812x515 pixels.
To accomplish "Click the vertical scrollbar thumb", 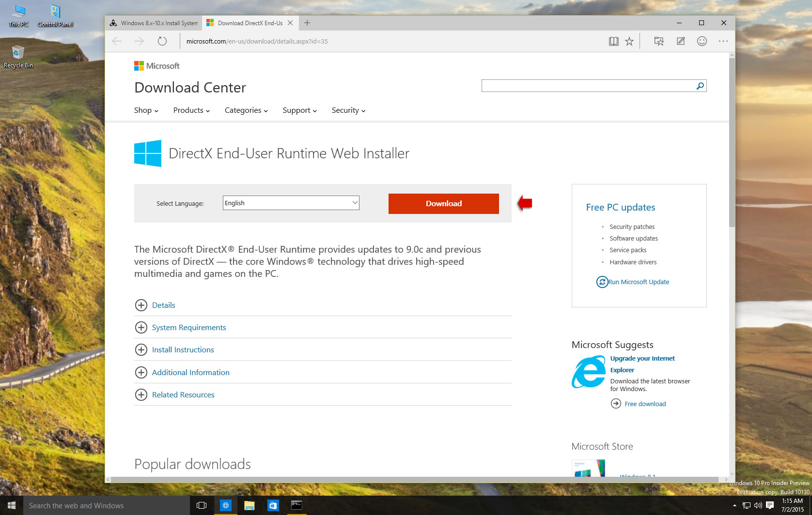I will pos(732,142).
